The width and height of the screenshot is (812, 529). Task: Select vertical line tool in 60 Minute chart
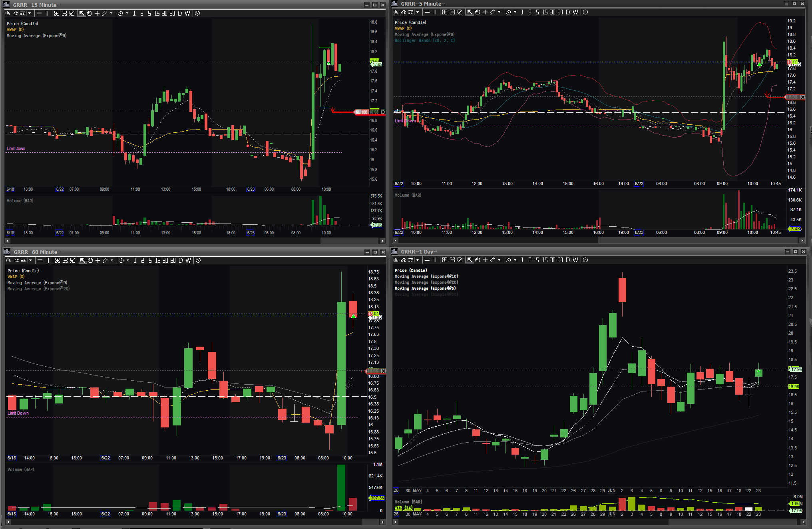[x=48, y=260]
